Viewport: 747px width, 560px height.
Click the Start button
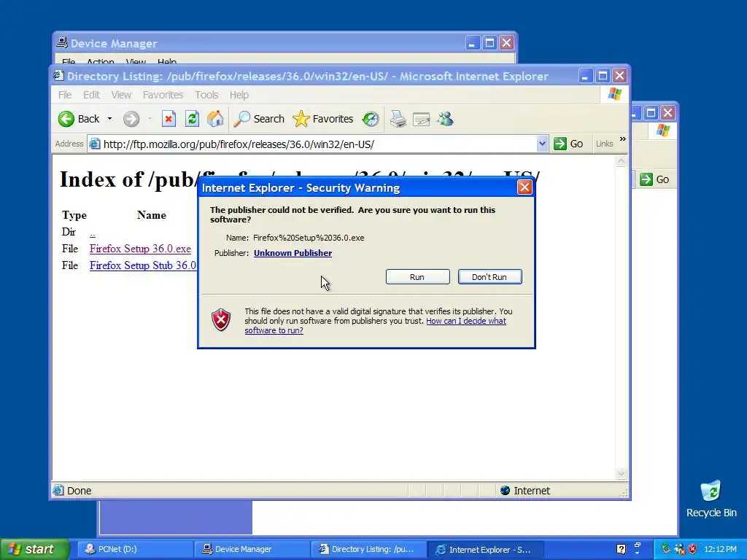point(34,549)
